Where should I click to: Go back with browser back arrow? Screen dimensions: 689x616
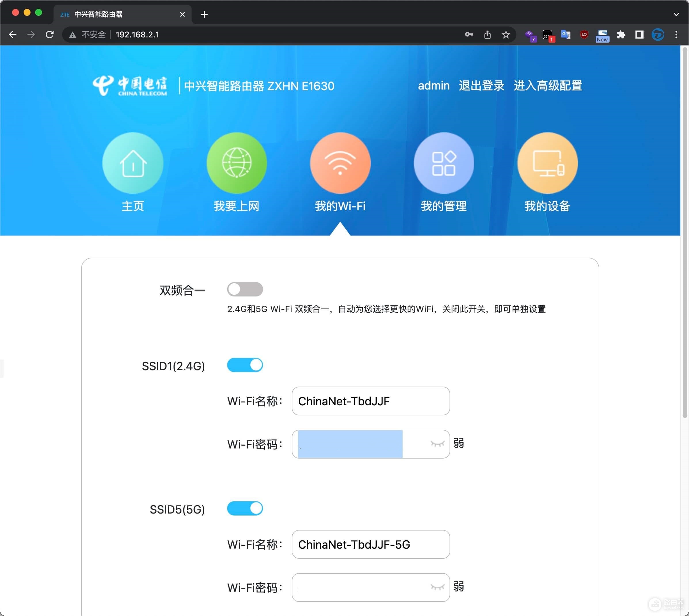coord(13,35)
